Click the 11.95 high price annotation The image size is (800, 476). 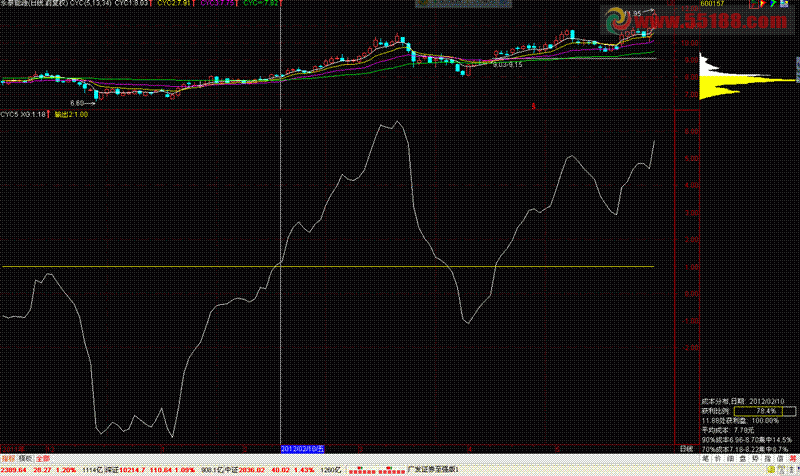click(x=633, y=13)
